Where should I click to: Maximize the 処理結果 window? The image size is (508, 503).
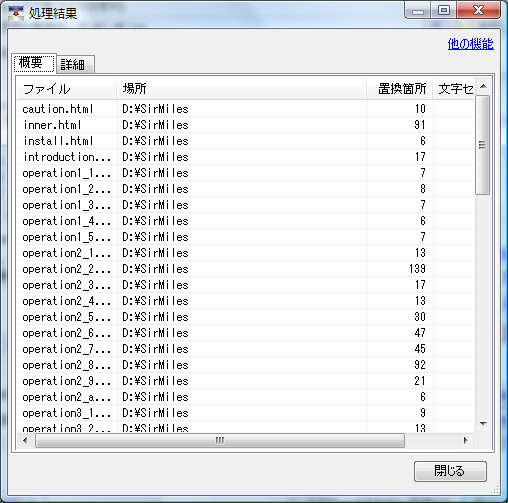444,11
